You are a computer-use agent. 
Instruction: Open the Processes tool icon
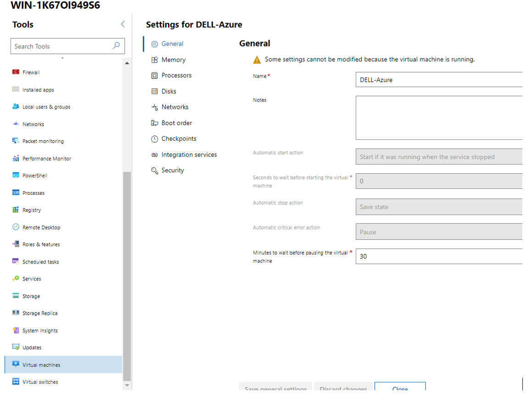pos(16,193)
